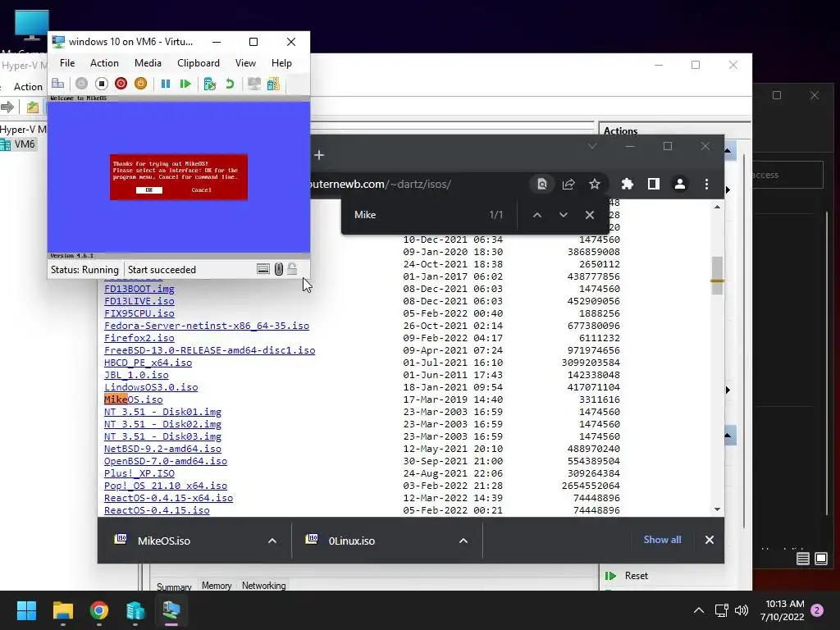Open Chrome new tab with plus button
Image resolution: width=840 pixels, height=630 pixels.
click(x=319, y=155)
